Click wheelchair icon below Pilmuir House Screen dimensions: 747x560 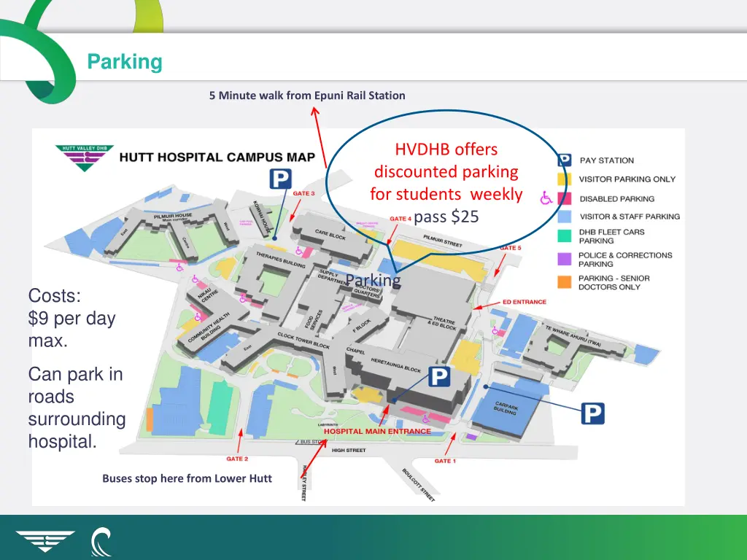180,268
